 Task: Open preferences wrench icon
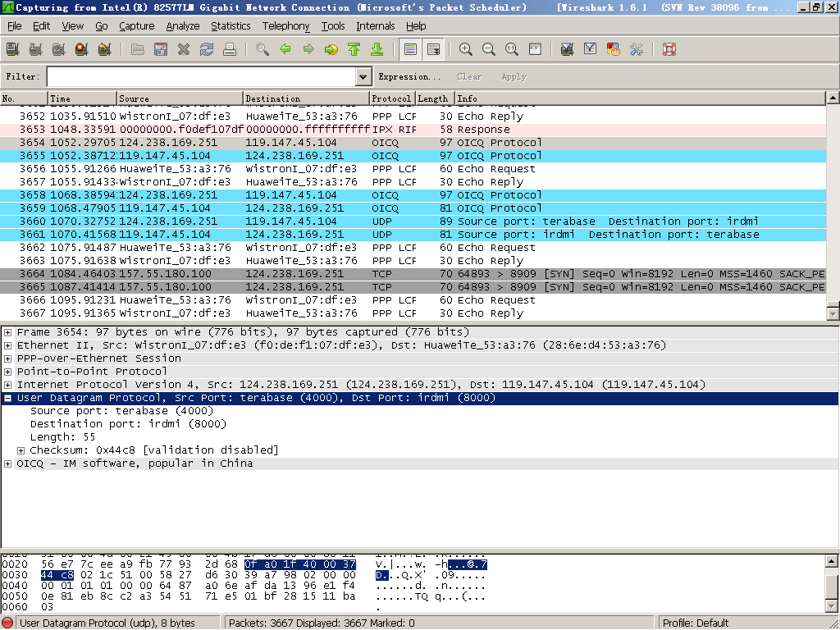point(637,49)
